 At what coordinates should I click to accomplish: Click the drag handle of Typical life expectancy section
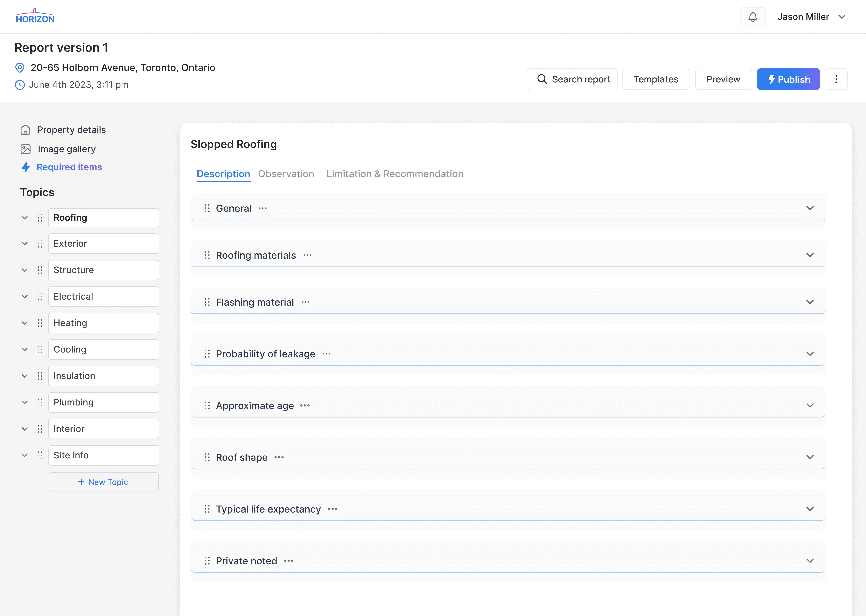(x=207, y=509)
